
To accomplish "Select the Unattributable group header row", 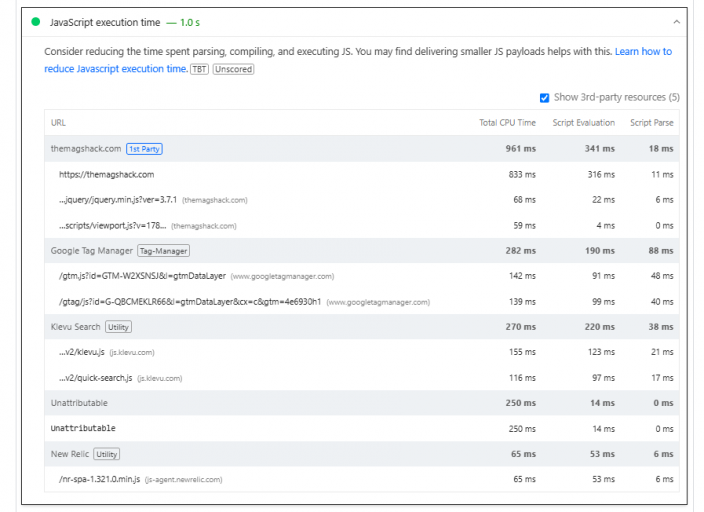I will 361,403.
